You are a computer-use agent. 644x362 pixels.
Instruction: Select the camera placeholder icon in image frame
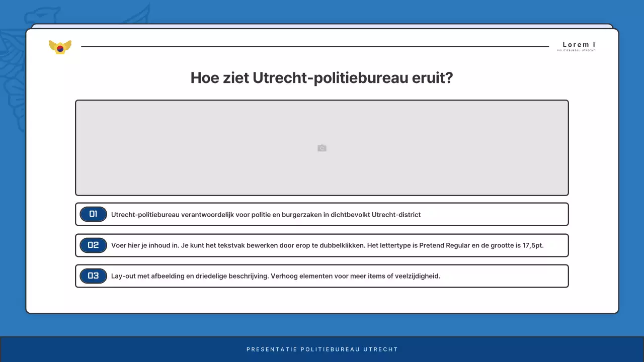322,148
